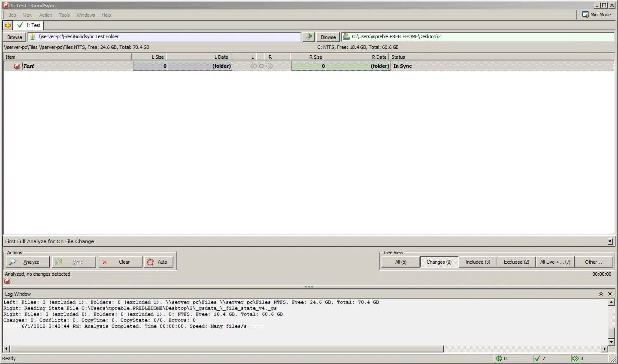Click the Item column header
Screen dimensions: 618x364
(x=67, y=57)
